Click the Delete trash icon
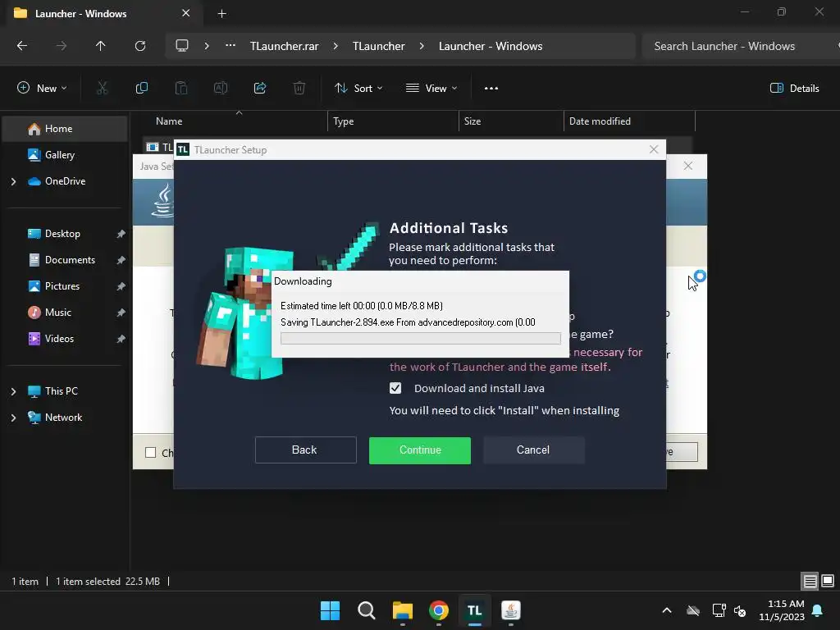840x630 pixels. pos(299,89)
